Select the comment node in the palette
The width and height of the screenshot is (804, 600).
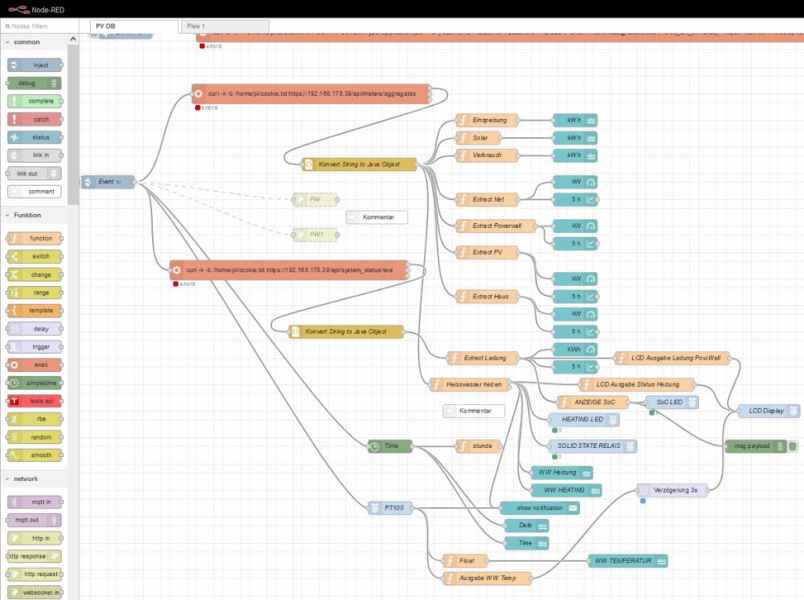coord(34,191)
